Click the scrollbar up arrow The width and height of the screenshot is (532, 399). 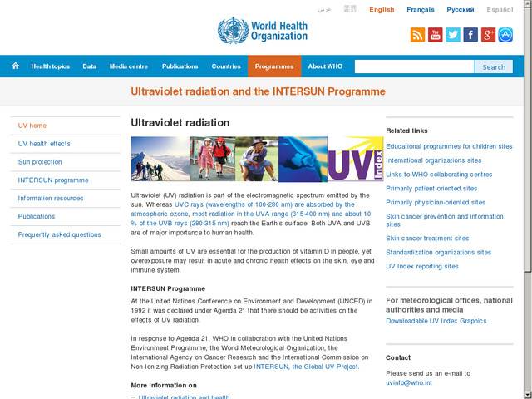[x=528, y=3]
